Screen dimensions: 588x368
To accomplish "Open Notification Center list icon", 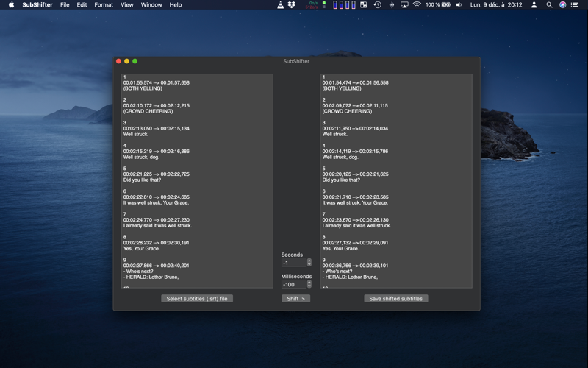I will pos(575,5).
